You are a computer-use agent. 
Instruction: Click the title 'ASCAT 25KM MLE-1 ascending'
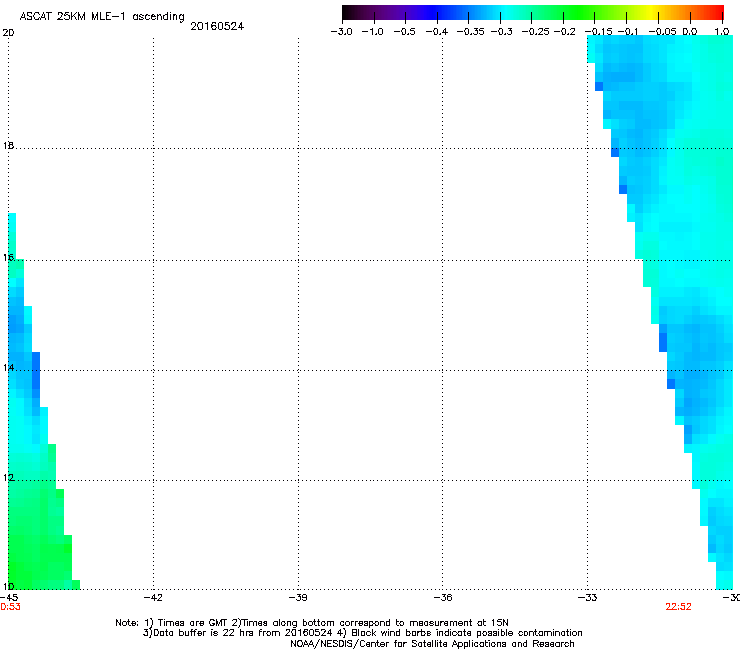tap(102, 16)
